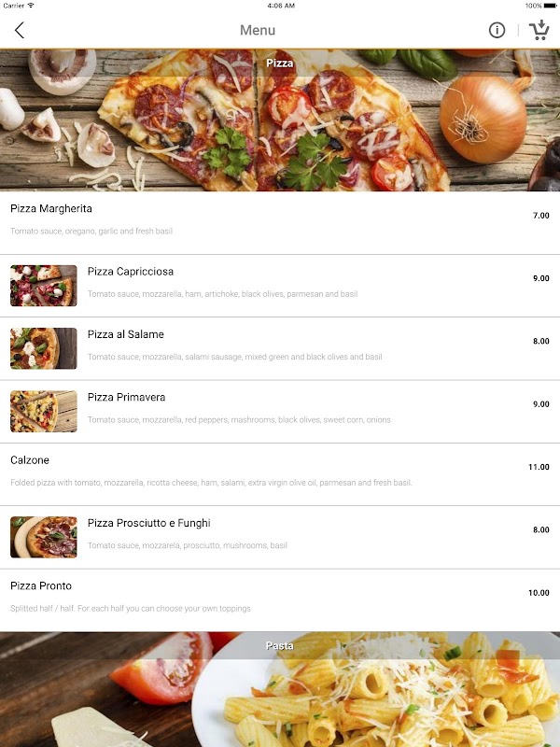Tap the battery indicator icon
Screen dimensions: 560x747
tap(550, 6)
